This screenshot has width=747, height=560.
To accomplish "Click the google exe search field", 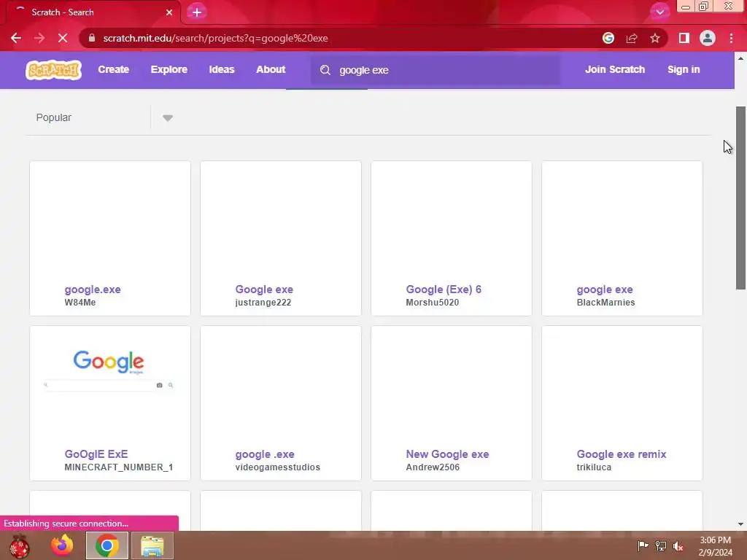I will coord(435,70).
